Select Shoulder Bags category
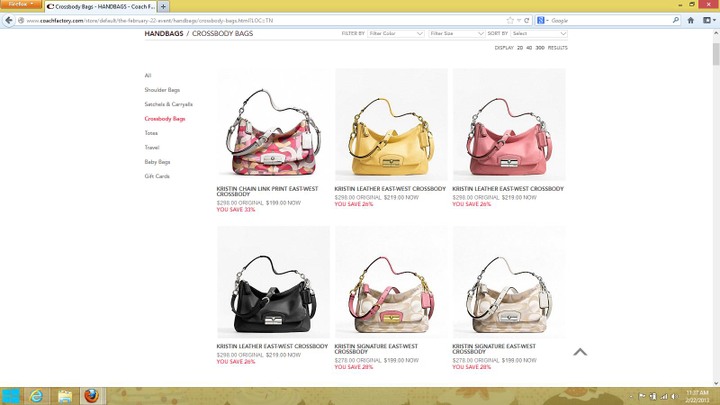This screenshot has width=720, height=405. (162, 90)
